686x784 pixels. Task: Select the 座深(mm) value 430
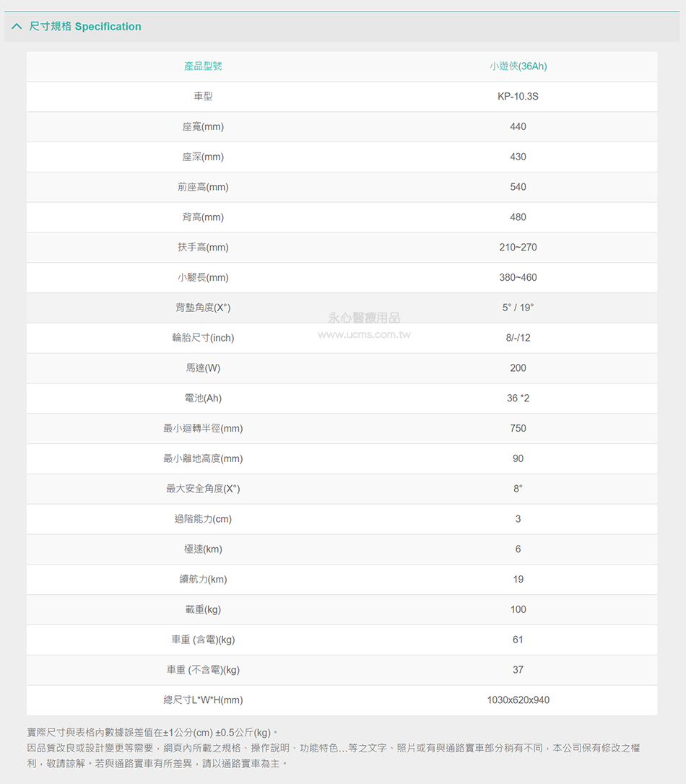click(518, 157)
